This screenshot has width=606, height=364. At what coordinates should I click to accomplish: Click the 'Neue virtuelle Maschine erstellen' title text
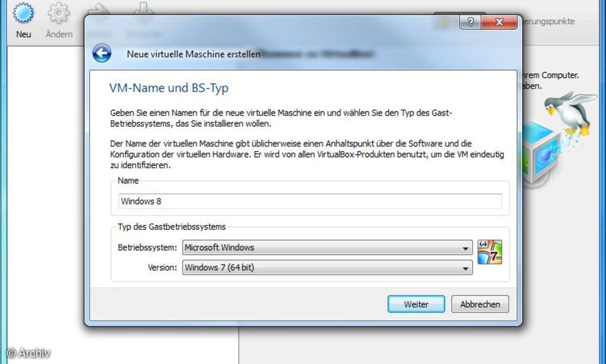click(194, 54)
